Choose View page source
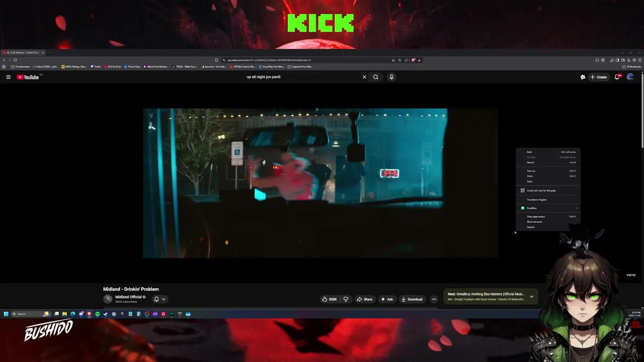The width and height of the screenshot is (644, 362). 547,217
